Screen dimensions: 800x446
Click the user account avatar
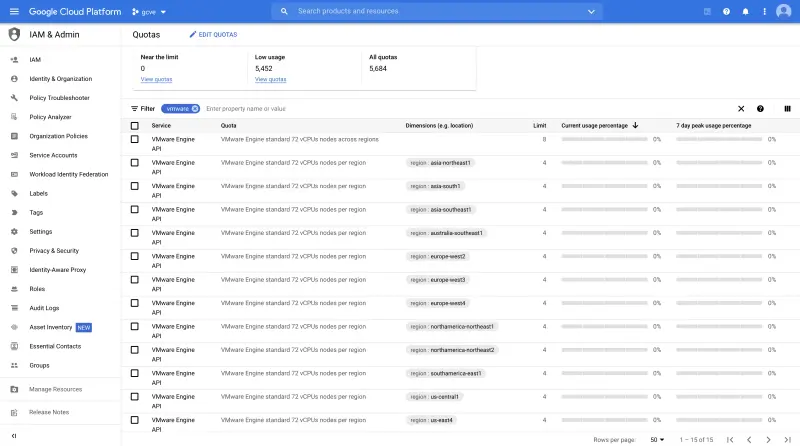(x=783, y=11)
